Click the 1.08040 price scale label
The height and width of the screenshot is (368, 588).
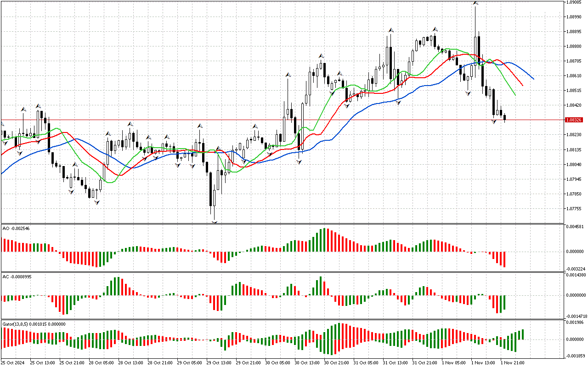574,165
